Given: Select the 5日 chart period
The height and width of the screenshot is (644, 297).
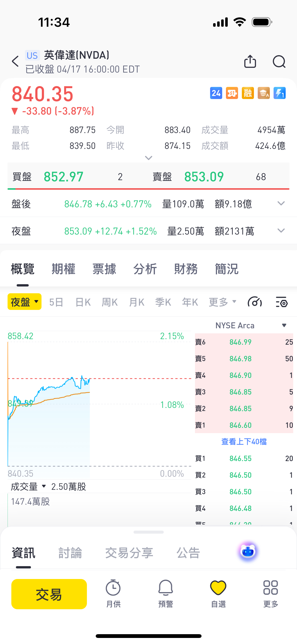Looking at the screenshot, I should pos(56,302).
